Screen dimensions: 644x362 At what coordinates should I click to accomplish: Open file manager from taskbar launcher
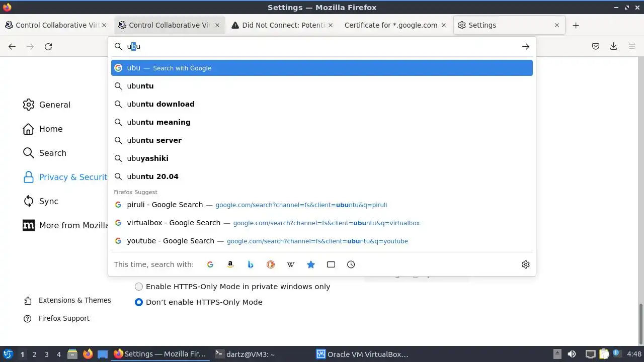[x=72, y=354]
